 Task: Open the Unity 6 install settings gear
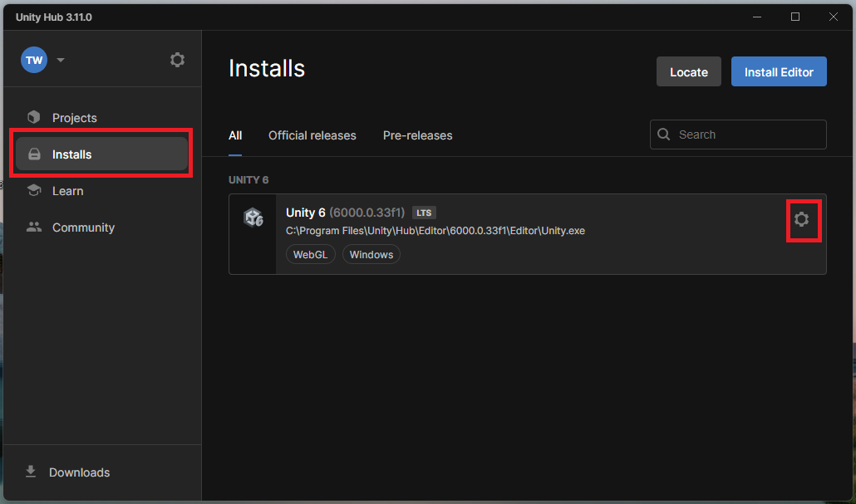tap(801, 219)
